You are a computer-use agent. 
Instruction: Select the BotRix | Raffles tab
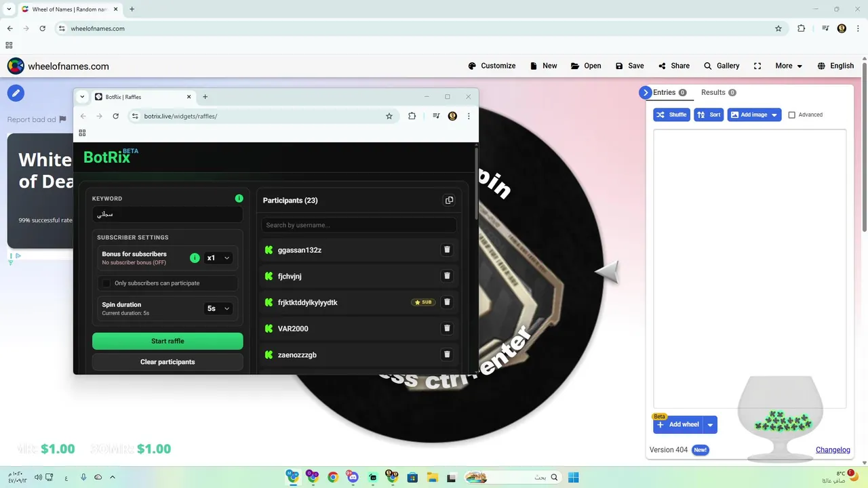coord(143,97)
